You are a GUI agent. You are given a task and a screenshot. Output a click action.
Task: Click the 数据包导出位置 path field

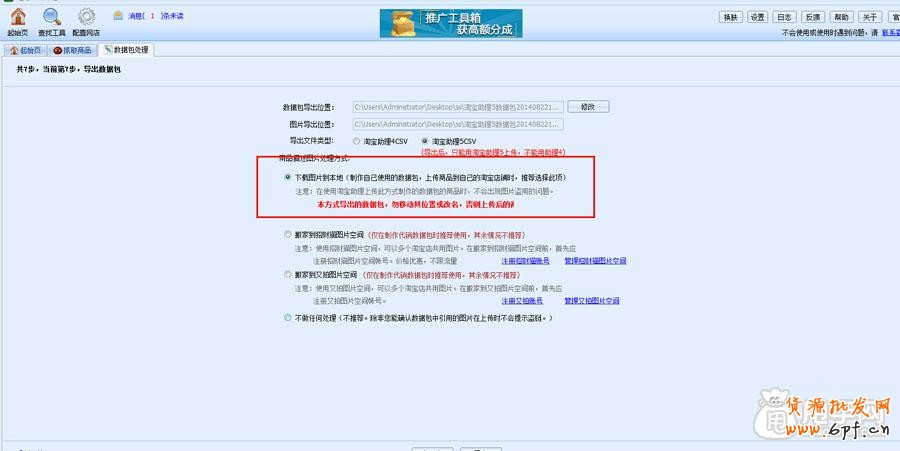(x=457, y=107)
